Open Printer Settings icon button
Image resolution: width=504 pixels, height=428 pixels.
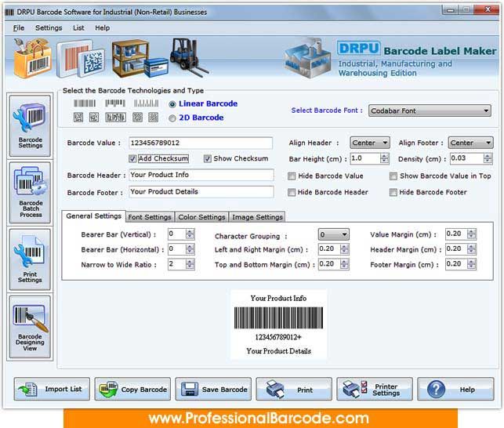click(375, 389)
